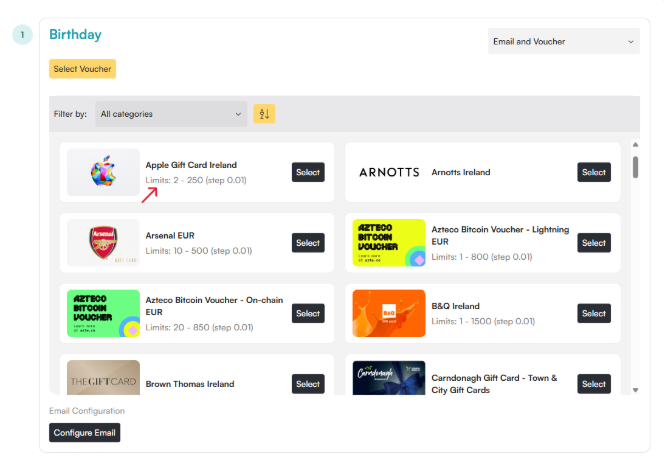Click the 'Brown Thomas Ireland' title
The width and height of the screenshot is (664, 469).
pyautogui.click(x=190, y=384)
